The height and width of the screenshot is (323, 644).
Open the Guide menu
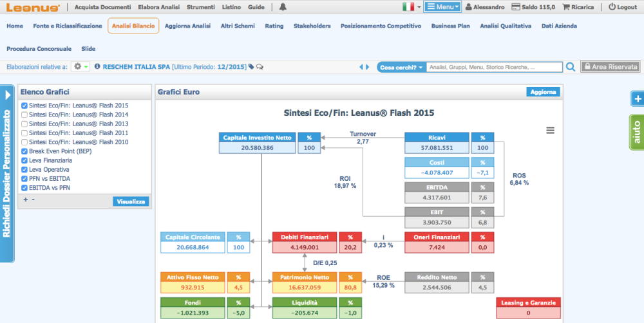coord(256,7)
